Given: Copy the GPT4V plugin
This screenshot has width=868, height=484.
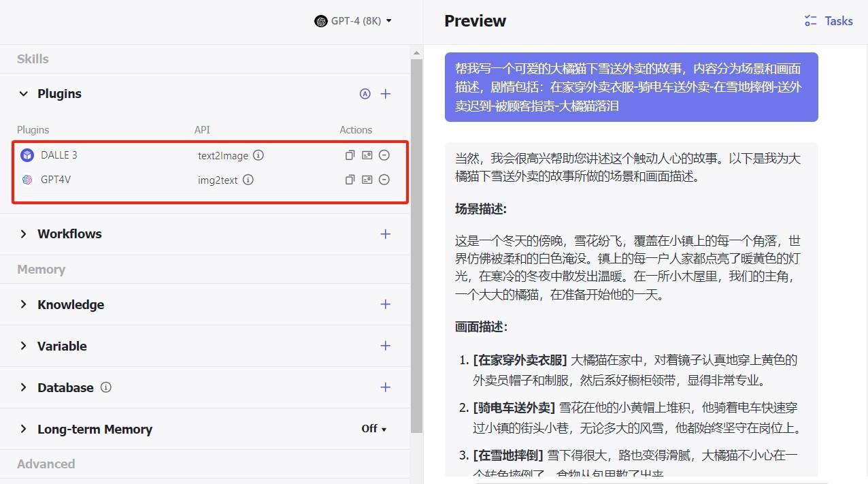Looking at the screenshot, I should click(x=350, y=180).
